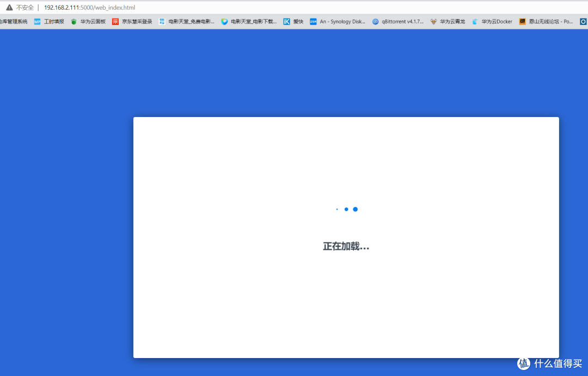Open the 电影天堂_电影下载 bookmark
The image size is (588, 376).
tap(249, 22)
